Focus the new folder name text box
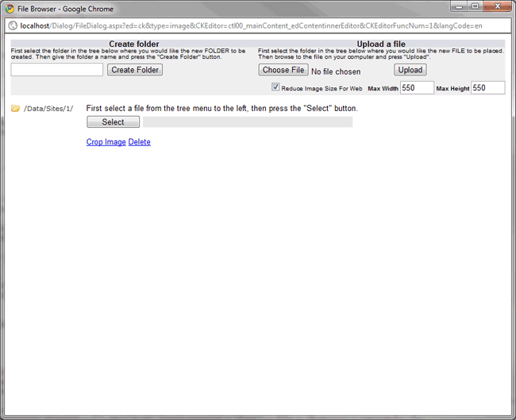 [57, 70]
